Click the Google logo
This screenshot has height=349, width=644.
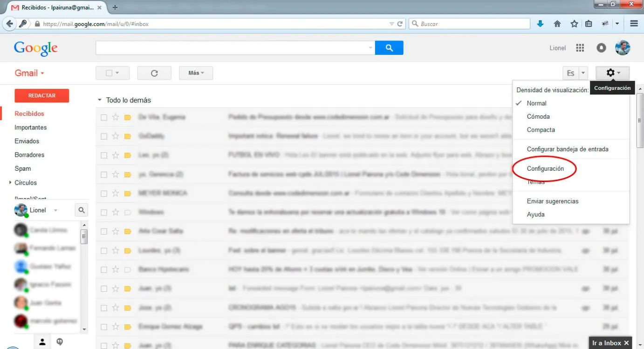(36, 48)
